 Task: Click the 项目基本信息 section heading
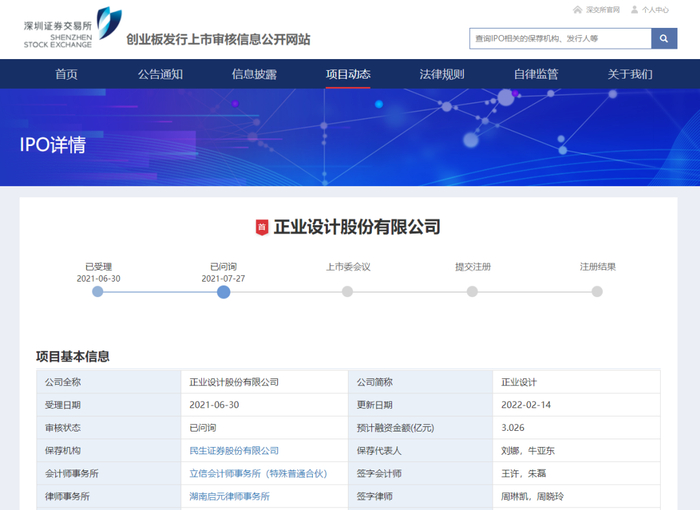pos(73,356)
